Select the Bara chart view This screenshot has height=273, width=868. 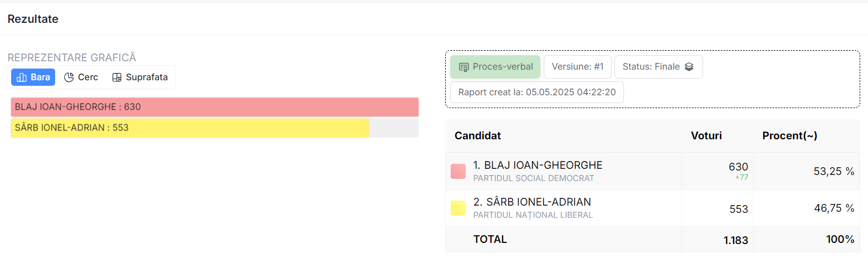[x=33, y=77]
